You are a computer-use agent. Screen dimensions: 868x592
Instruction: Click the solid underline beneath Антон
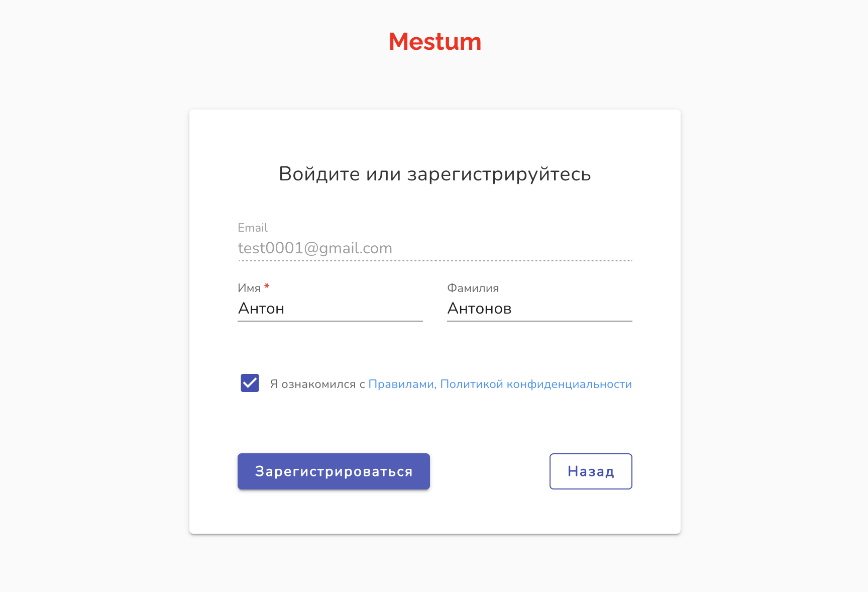330,321
